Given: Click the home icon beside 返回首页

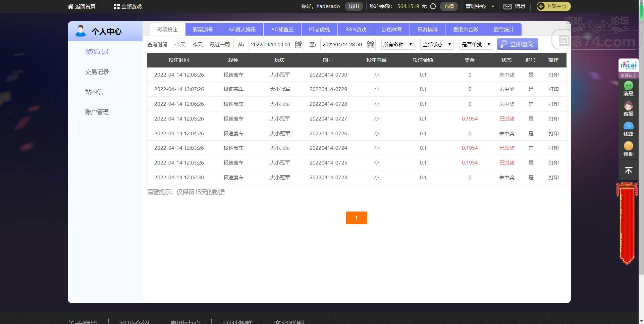Looking at the screenshot, I should (x=70, y=6).
